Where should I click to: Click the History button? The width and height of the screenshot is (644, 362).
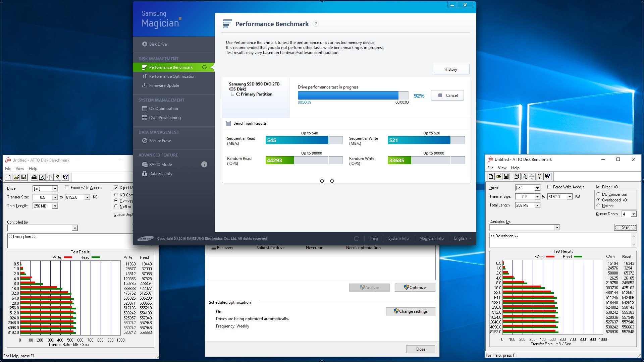tap(450, 69)
